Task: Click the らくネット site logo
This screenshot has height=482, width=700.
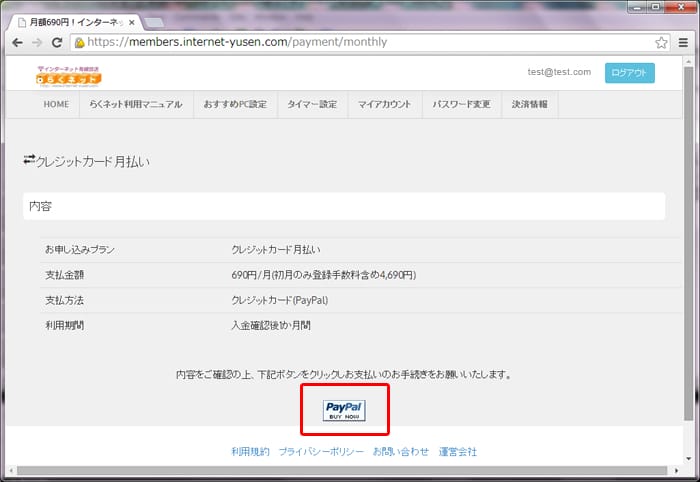Action: (69, 75)
